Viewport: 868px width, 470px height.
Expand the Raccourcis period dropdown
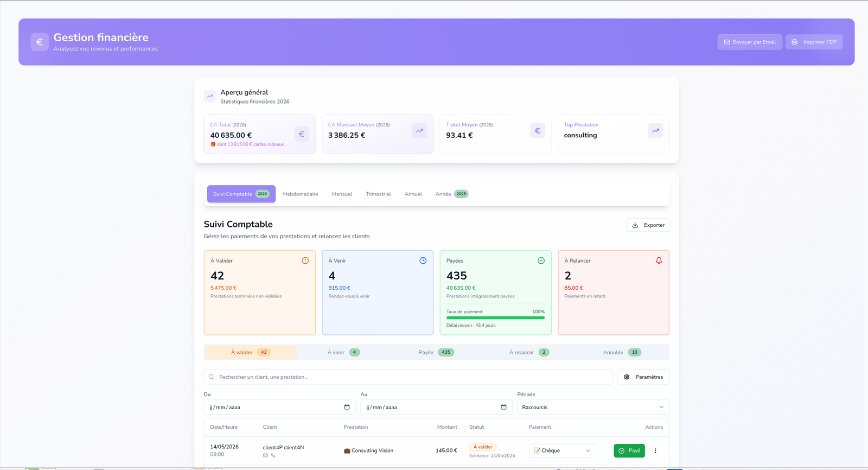click(x=593, y=407)
